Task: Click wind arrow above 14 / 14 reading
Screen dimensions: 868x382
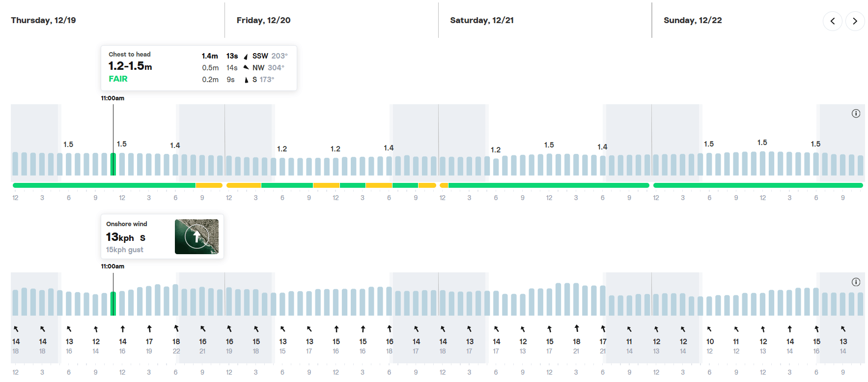Action: point(790,329)
